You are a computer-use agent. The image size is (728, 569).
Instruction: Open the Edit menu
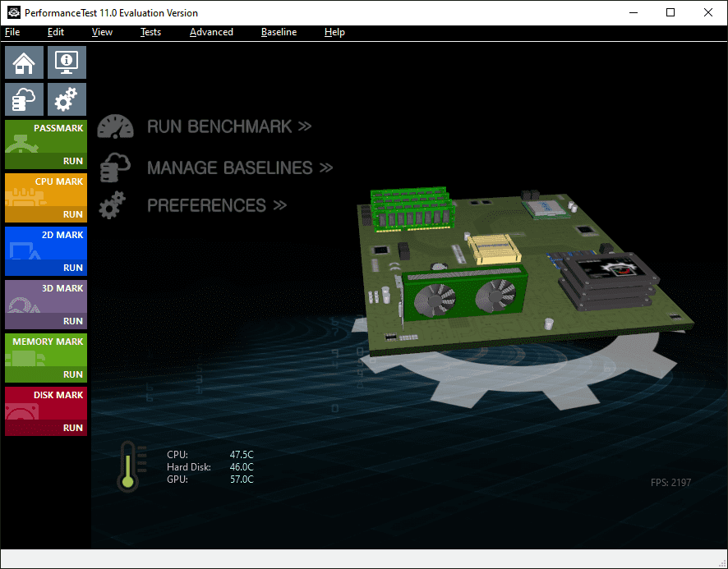[56, 32]
